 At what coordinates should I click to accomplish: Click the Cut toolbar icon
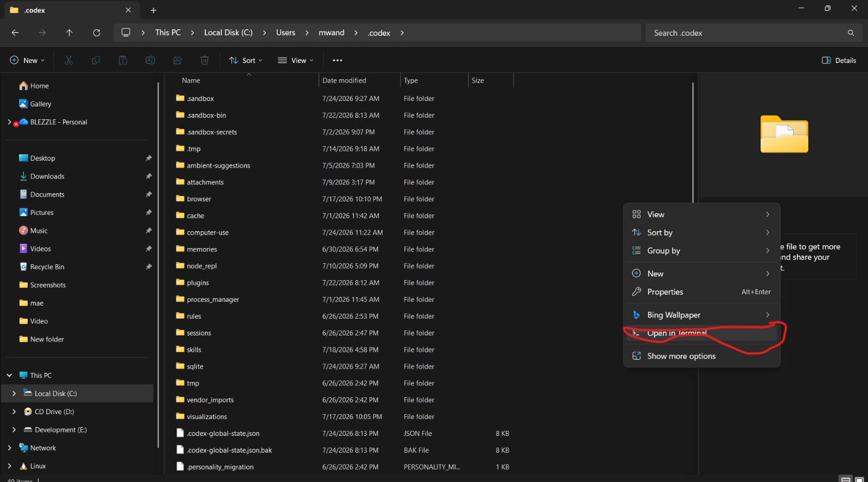(x=69, y=60)
